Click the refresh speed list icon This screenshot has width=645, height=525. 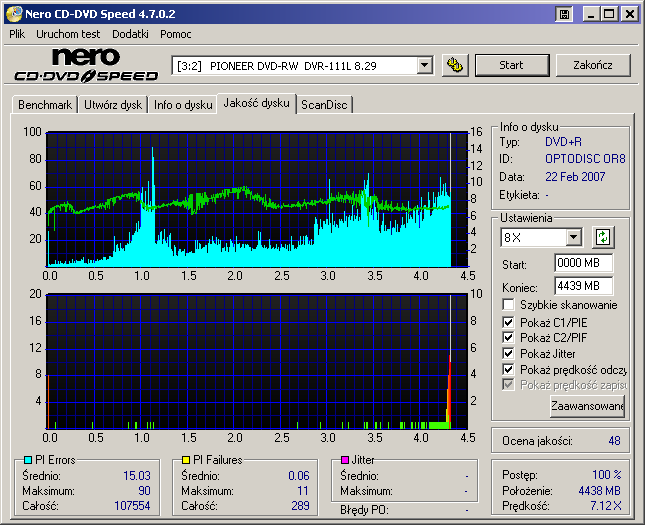pos(603,237)
